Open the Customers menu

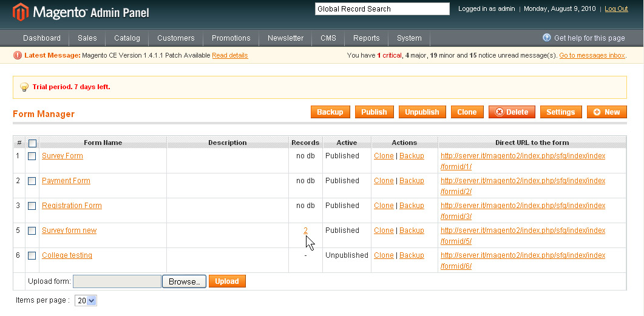176,38
